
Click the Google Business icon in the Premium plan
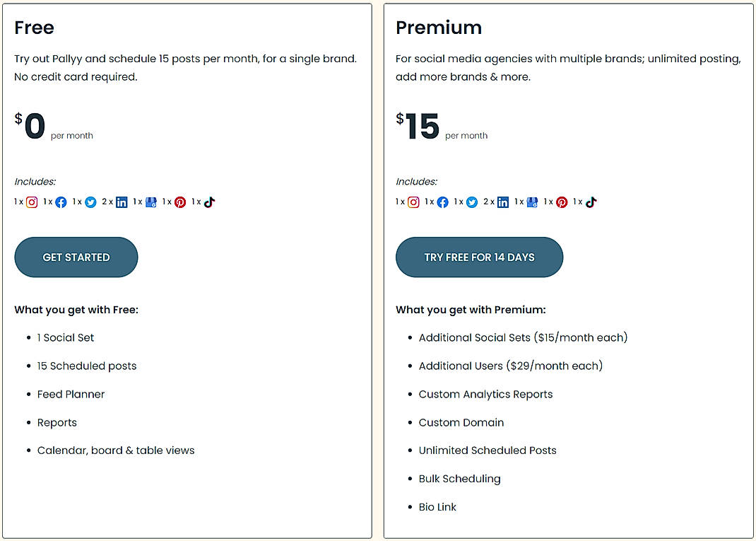click(533, 202)
